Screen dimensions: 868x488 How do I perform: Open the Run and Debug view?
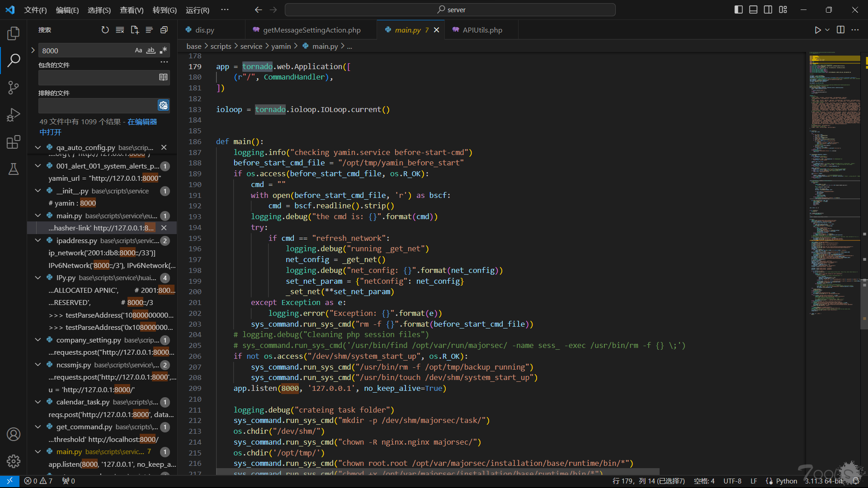[x=14, y=115]
